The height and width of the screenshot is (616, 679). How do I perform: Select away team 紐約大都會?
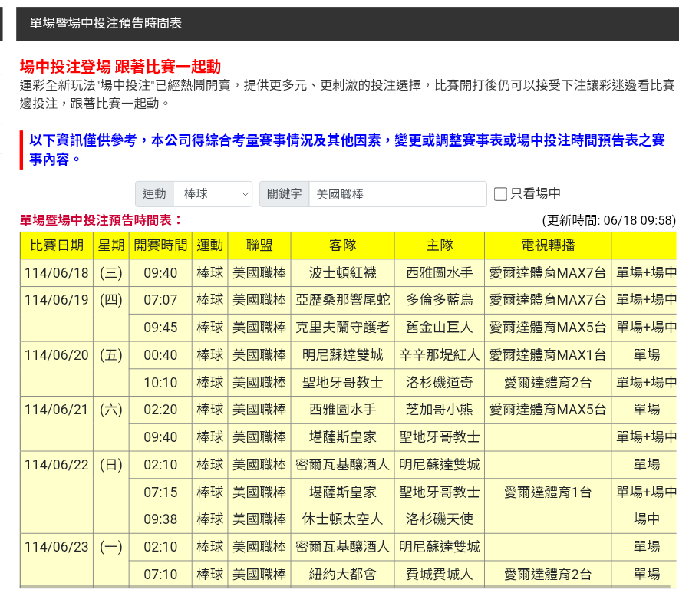pos(342,575)
